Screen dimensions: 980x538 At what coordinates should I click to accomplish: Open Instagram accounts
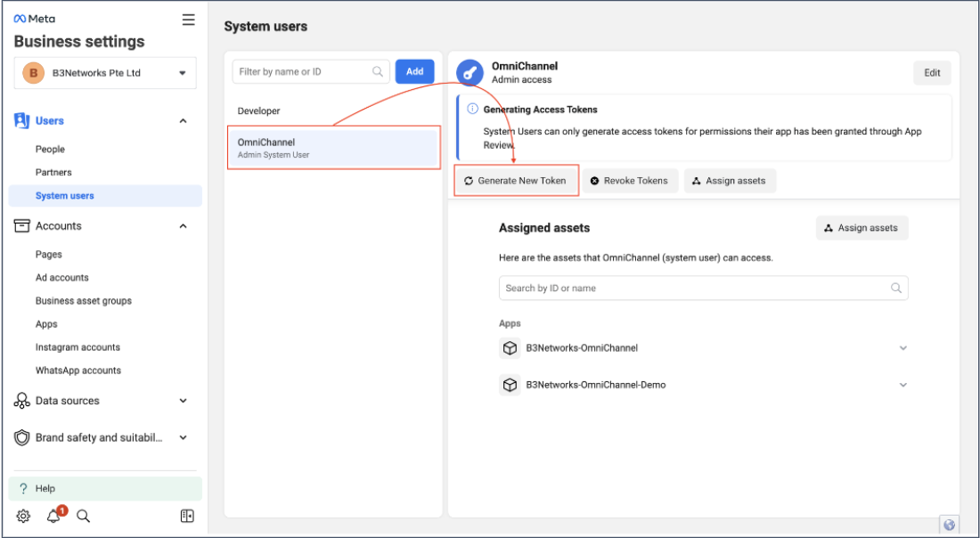(78, 347)
